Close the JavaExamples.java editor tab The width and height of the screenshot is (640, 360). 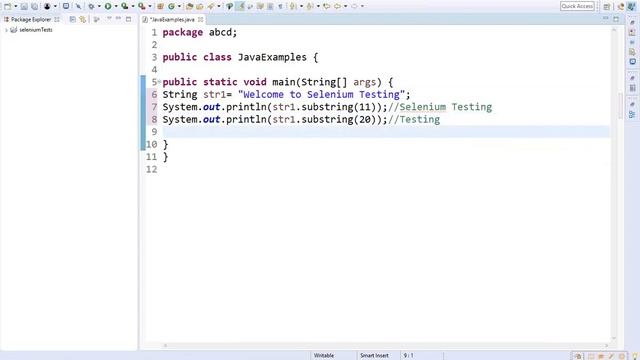(200, 20)
